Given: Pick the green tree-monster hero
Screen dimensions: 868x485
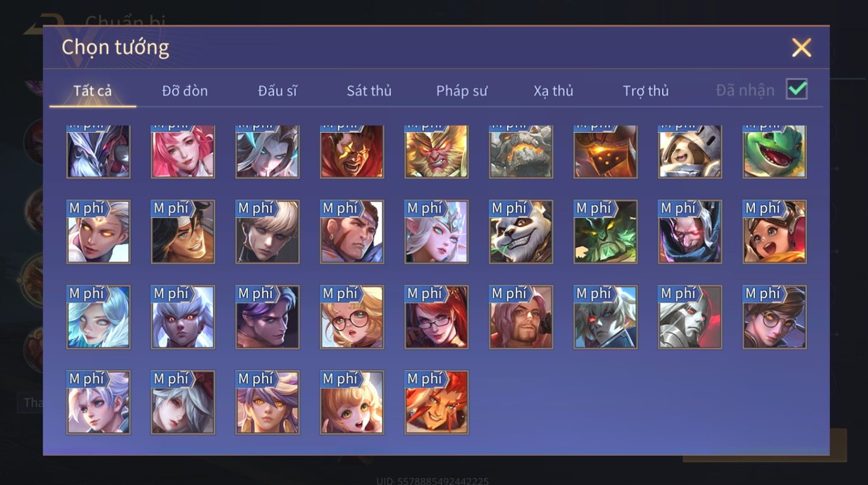Looking at the screenshot, I should (x=606, y=232).
